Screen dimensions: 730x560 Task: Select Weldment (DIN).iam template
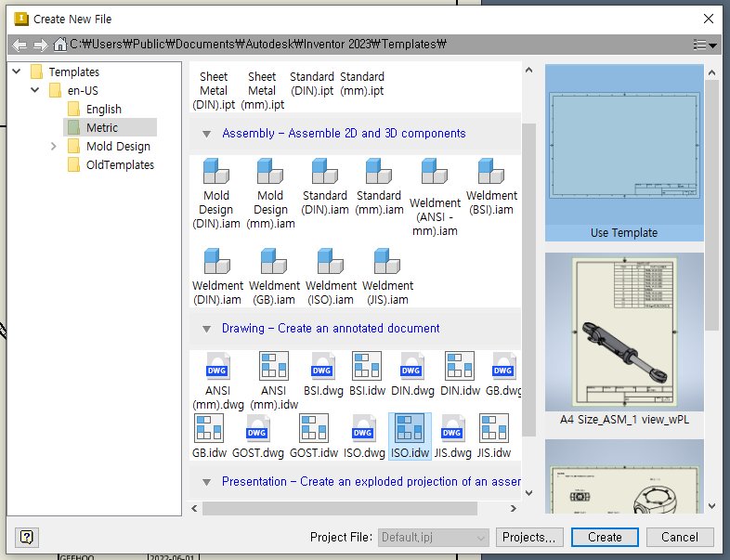tap(217, 277)
